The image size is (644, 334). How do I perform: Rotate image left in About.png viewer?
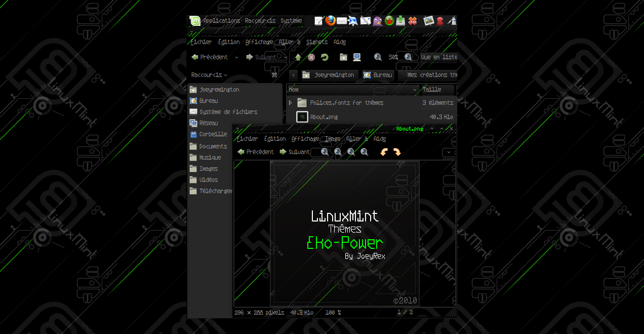pos(384,152)
